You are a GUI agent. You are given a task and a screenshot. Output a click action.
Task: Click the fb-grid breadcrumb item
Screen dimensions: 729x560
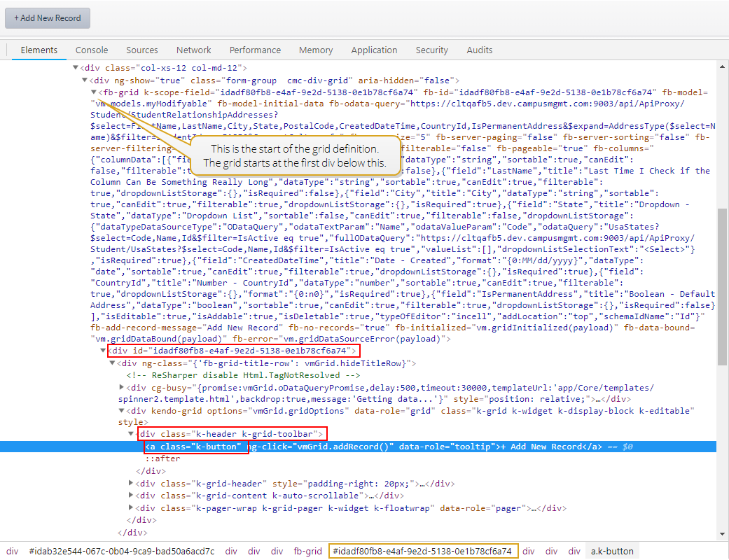click(307, 551)
